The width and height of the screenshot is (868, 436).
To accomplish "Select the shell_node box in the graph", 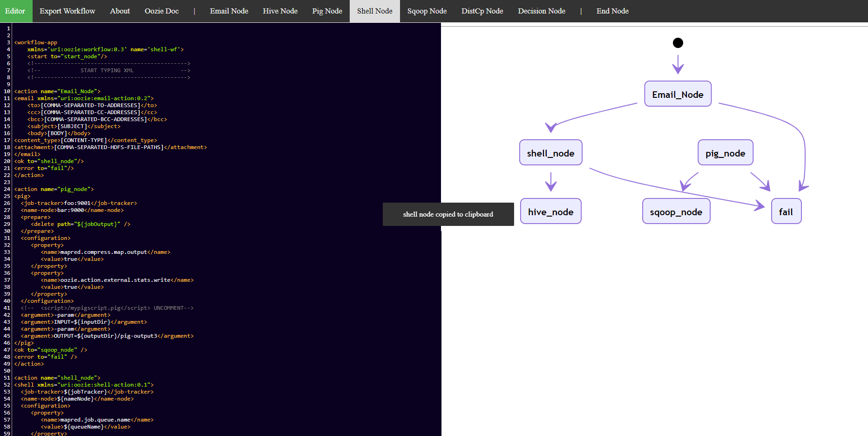I will pos(551,153).
